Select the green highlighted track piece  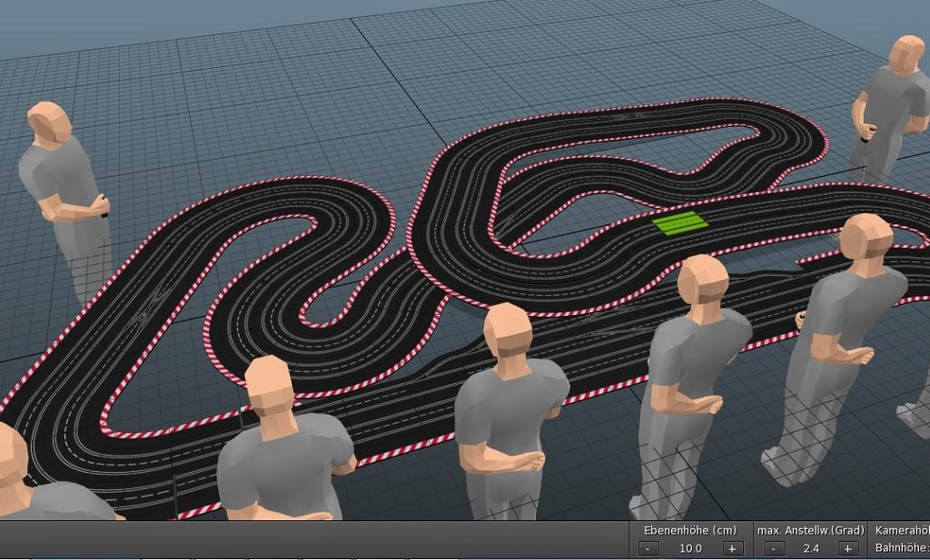click(x=679, y=222)
